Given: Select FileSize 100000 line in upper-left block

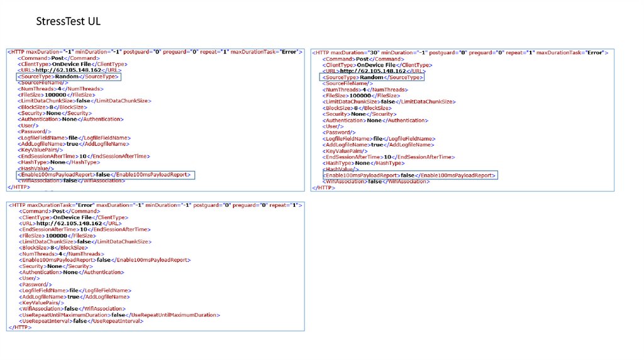Looking at the screenshot, I should 56,95.
